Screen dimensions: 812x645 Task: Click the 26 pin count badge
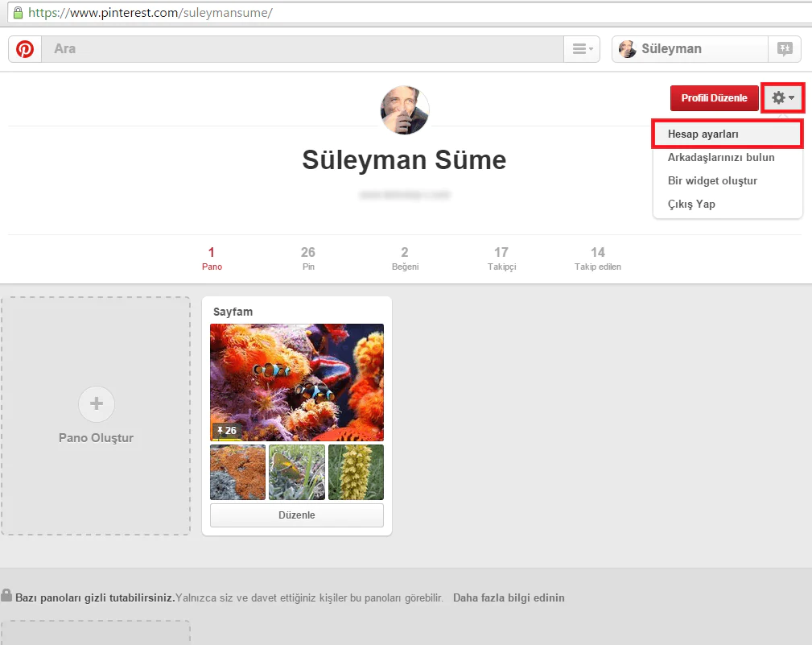tap(226, 431)
